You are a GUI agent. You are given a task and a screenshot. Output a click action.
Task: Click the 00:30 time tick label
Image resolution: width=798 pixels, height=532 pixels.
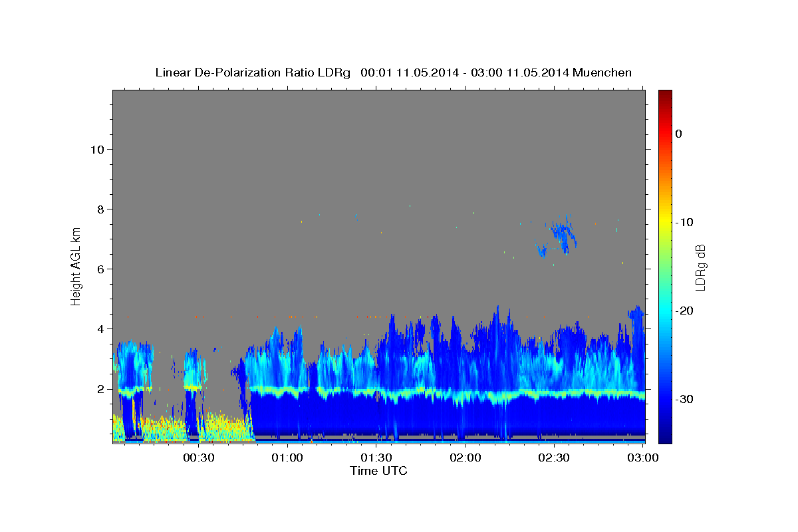[198, 458]
